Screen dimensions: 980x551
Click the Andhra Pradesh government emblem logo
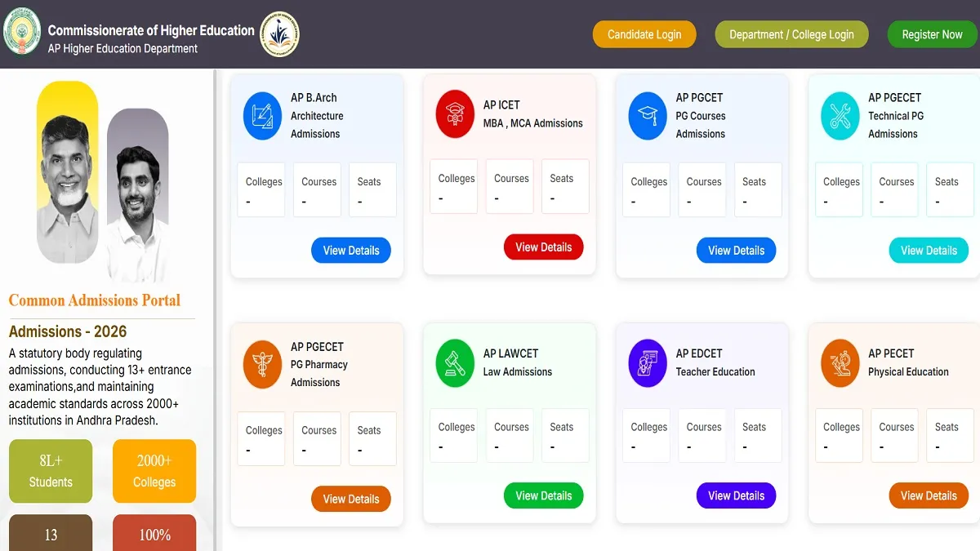pyautogui.click(x=22, y=32)
